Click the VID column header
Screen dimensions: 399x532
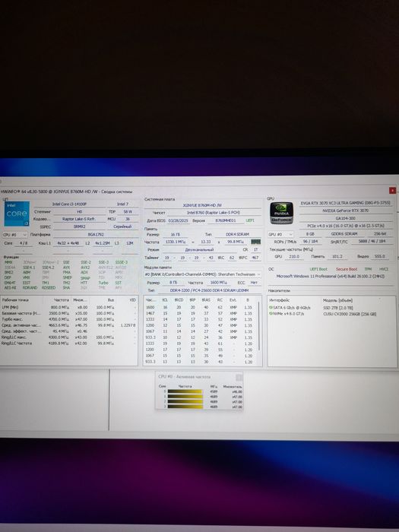pyautogui.click(x=133, y=300)
